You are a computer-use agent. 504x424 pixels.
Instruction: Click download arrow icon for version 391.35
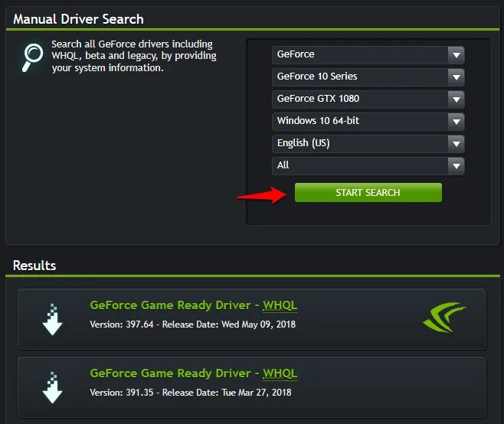point(52,387)
